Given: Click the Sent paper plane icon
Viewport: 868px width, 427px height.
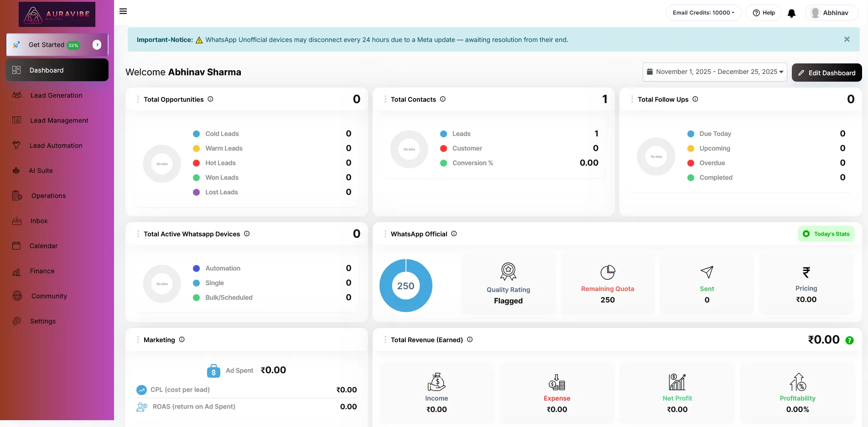Looking at the screenshot, I should pos(707,272).
